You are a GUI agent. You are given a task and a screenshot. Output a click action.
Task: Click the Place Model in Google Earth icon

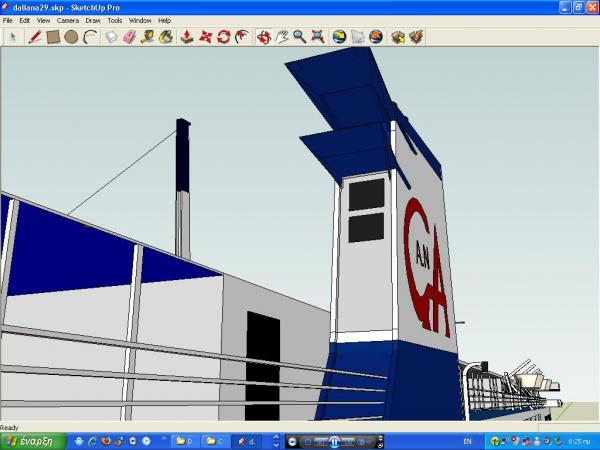click(376, 37)
